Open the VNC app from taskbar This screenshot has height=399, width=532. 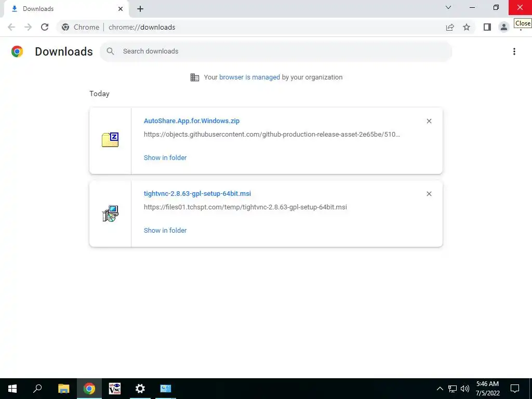click(x=115, y=389)
